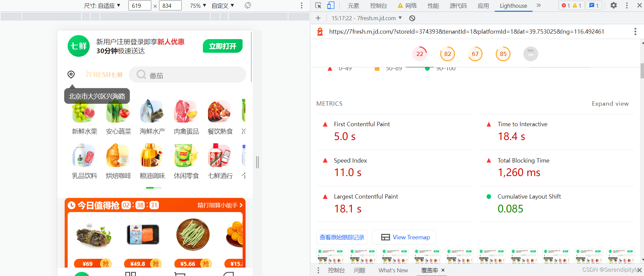Open the 尺寸 自适应 device dropdown
Viewport: 644px width, 276px height.
tap(102, 6)
